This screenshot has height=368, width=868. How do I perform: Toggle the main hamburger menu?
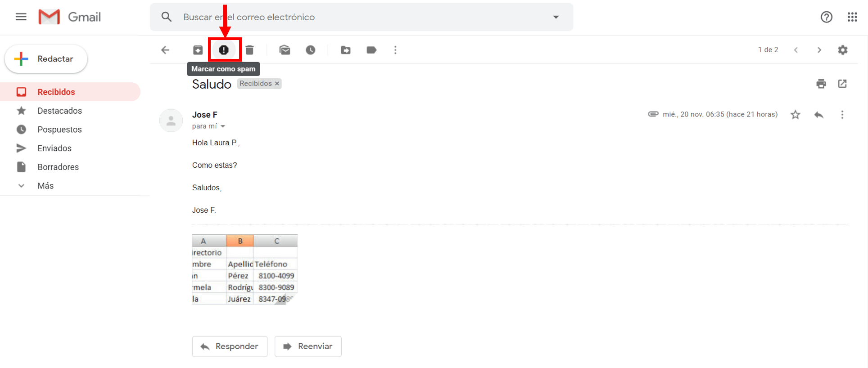[21, 17]
